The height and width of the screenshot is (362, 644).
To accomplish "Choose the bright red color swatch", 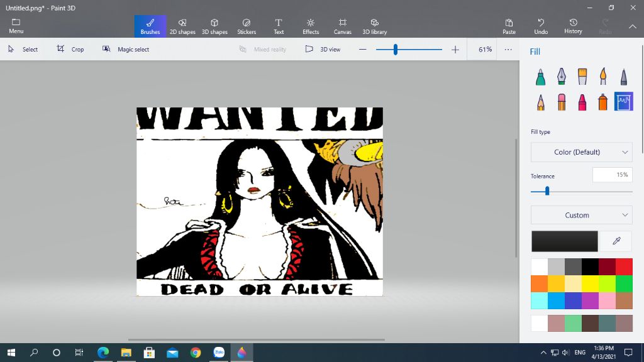I will [x=624, y=266].
